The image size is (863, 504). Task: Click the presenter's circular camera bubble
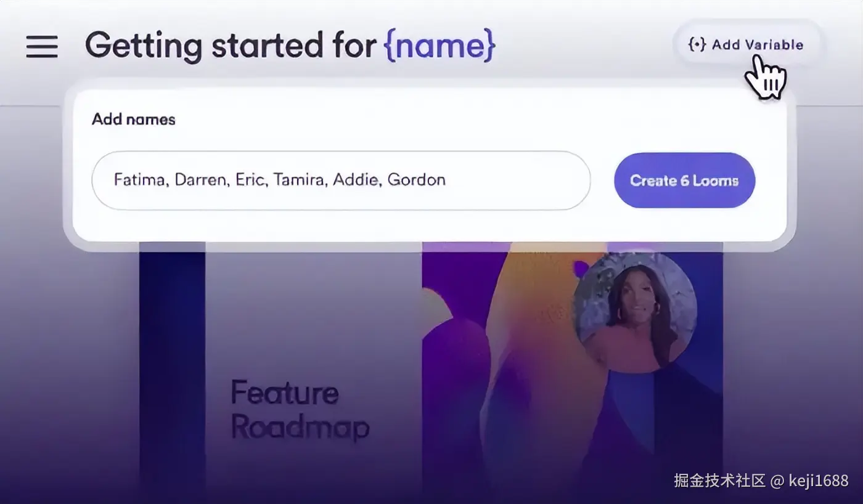(636, 312)
